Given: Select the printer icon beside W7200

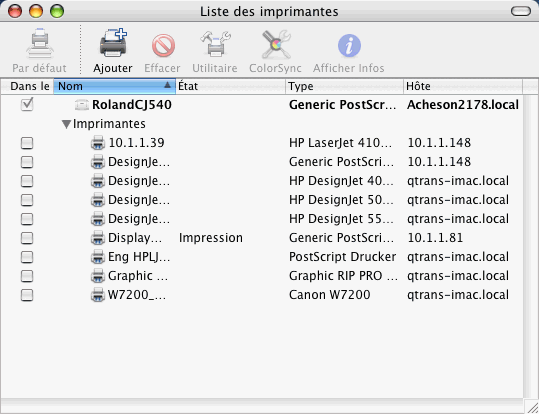Looking at the screenshot, I should (x=98, y=295).
